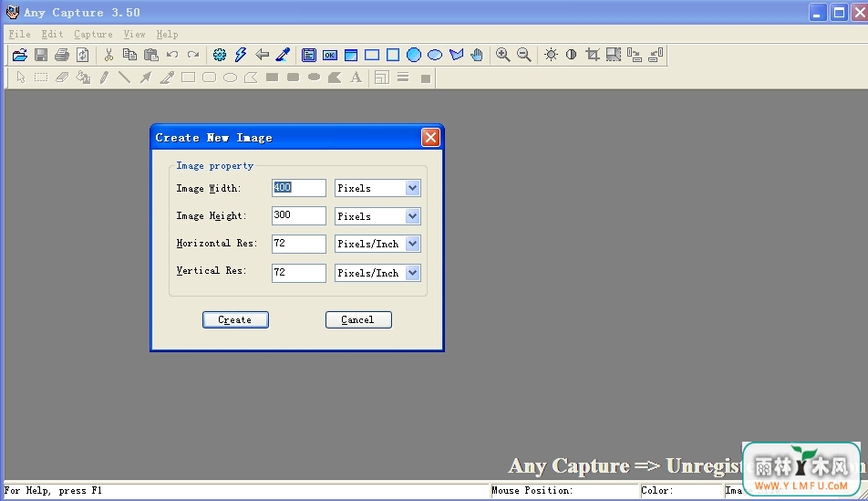The height and width of the screenshot is (501, 868).
Task: Expand Vertical Res units dropdown
Action: (x=412, y=273)
